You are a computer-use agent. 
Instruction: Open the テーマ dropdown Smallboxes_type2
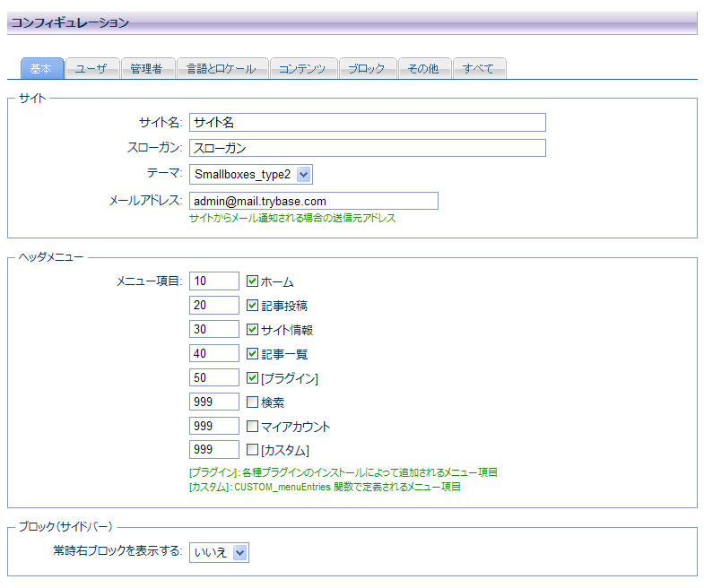point(250,175)
